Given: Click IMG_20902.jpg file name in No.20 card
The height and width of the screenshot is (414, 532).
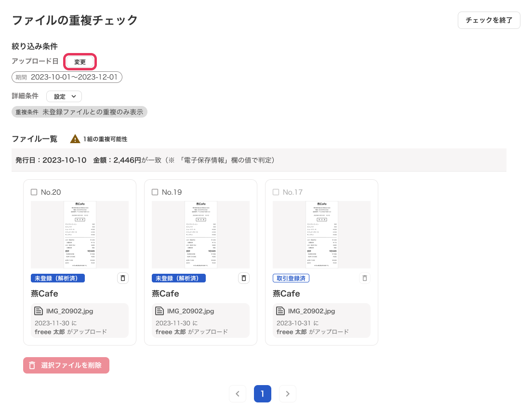Looking at the screenshot, I should click(69, 311).
